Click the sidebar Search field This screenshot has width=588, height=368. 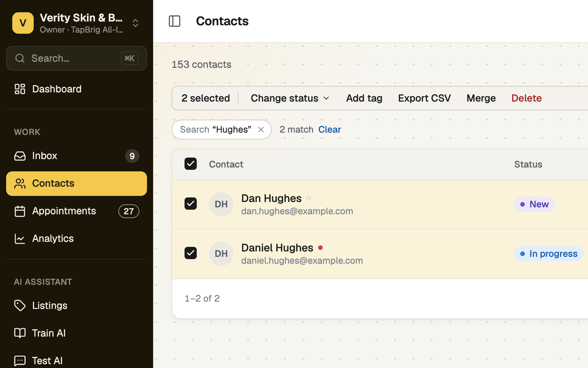[77, 58]
